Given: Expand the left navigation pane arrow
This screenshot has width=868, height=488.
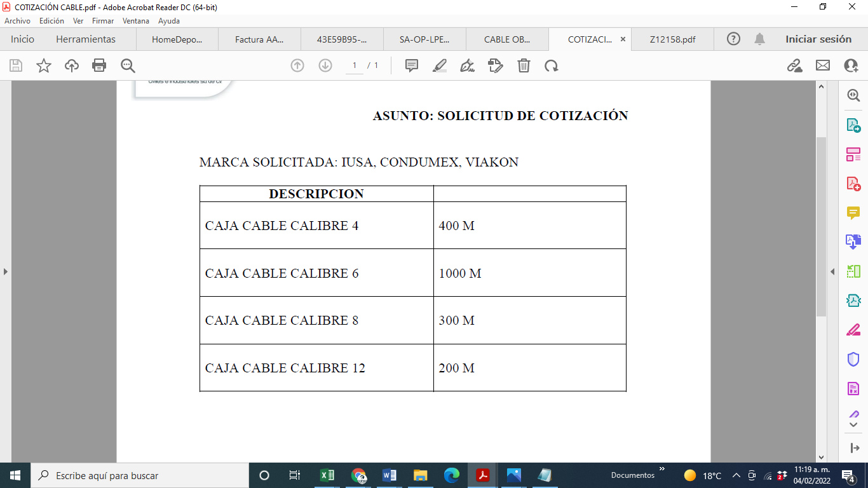Looking at the screenshot, I should click(x=6, y=272).
